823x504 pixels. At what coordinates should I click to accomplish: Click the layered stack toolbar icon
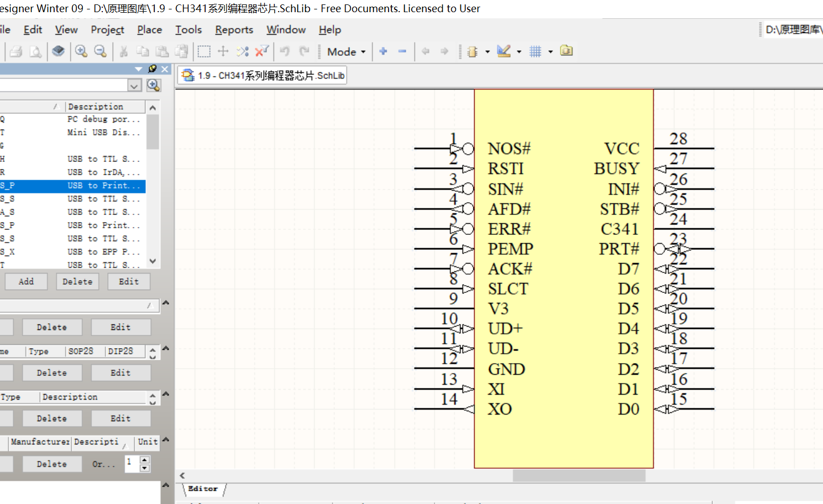58,51
